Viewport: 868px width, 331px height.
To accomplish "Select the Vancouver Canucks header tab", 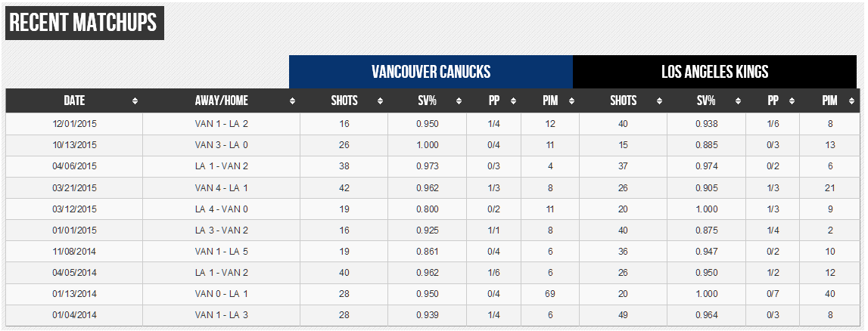I will click(x=431, y=72).
